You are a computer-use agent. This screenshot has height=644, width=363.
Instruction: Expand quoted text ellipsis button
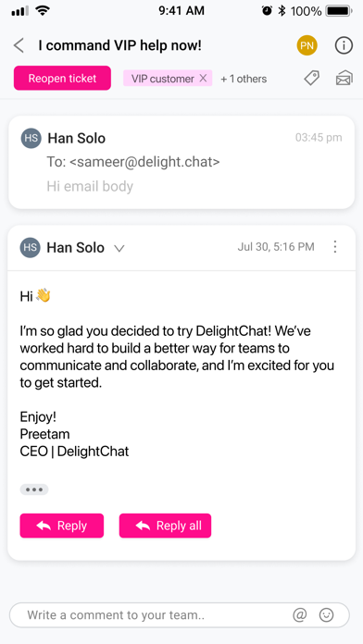(x=34, y=489)
